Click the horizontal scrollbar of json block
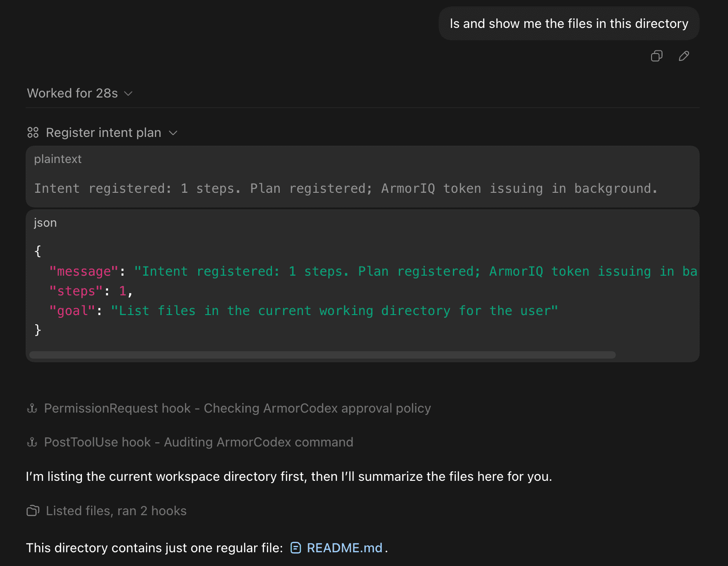 pos(322,355)
